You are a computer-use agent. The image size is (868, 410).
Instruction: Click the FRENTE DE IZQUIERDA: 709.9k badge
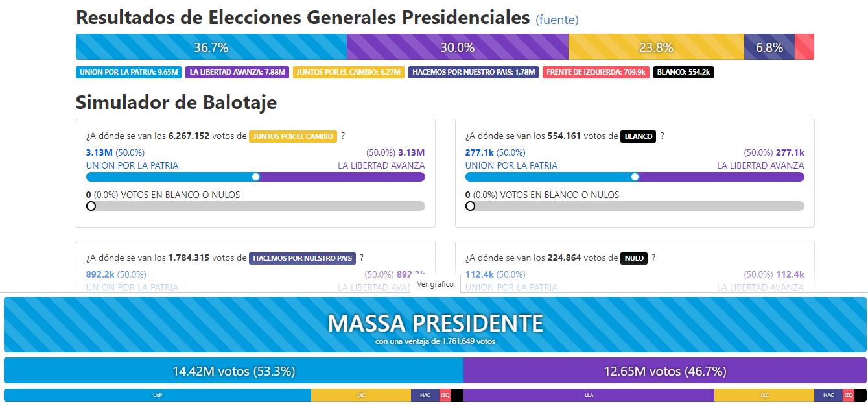click(596, 72)
